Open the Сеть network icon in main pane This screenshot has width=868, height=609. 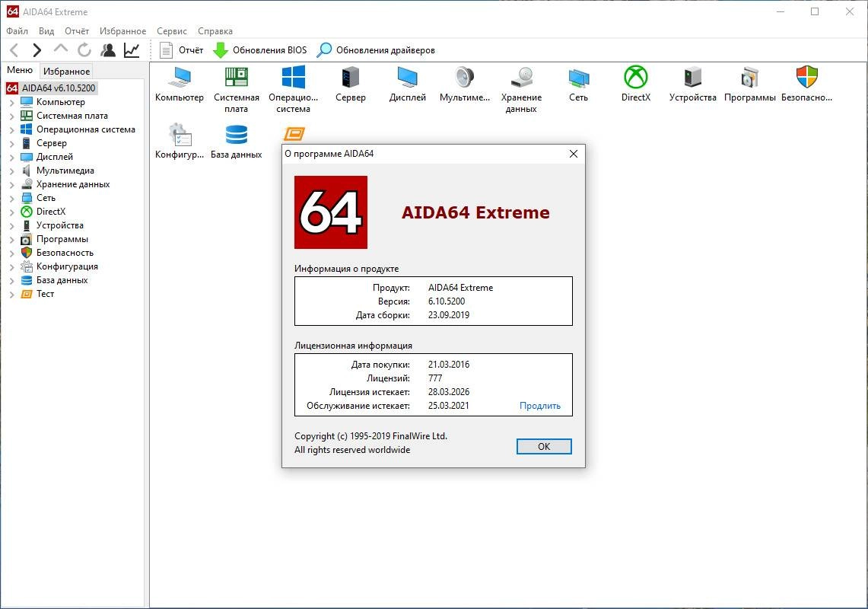tap(578, 84)
